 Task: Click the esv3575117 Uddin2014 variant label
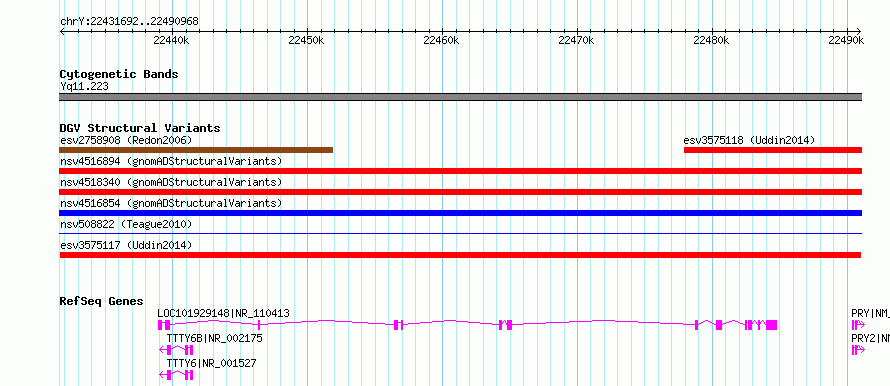pyautogui.click(x=126, y=245)
